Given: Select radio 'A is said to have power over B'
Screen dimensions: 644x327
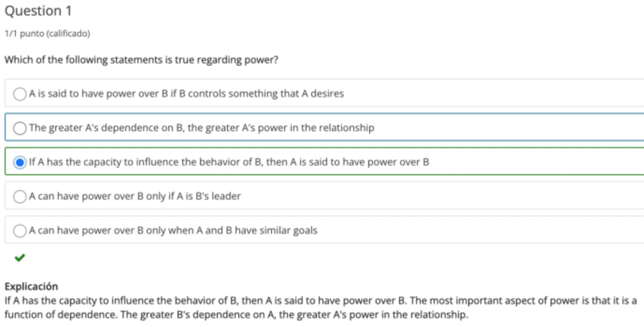Looking at the screenshot, I should (21, 94).
